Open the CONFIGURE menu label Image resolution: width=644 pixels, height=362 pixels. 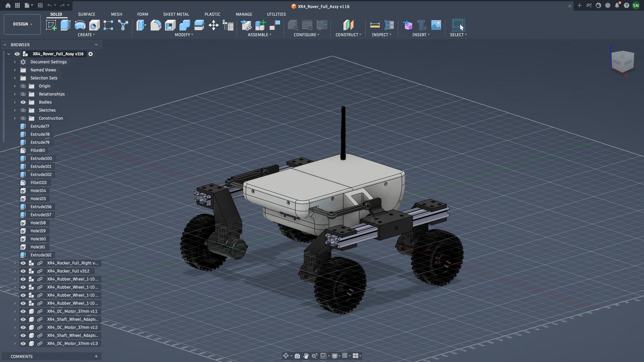[306, 35]
